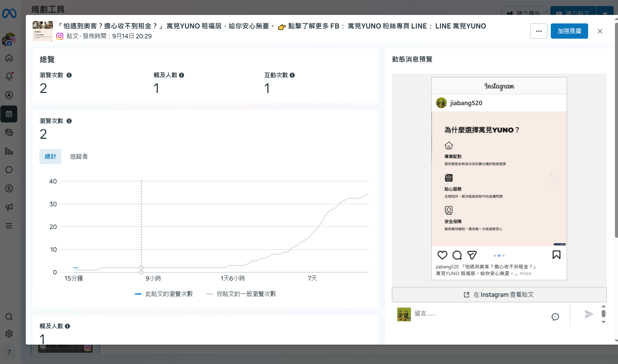Click the bookmark save icon on preview

tap(556, 255)
